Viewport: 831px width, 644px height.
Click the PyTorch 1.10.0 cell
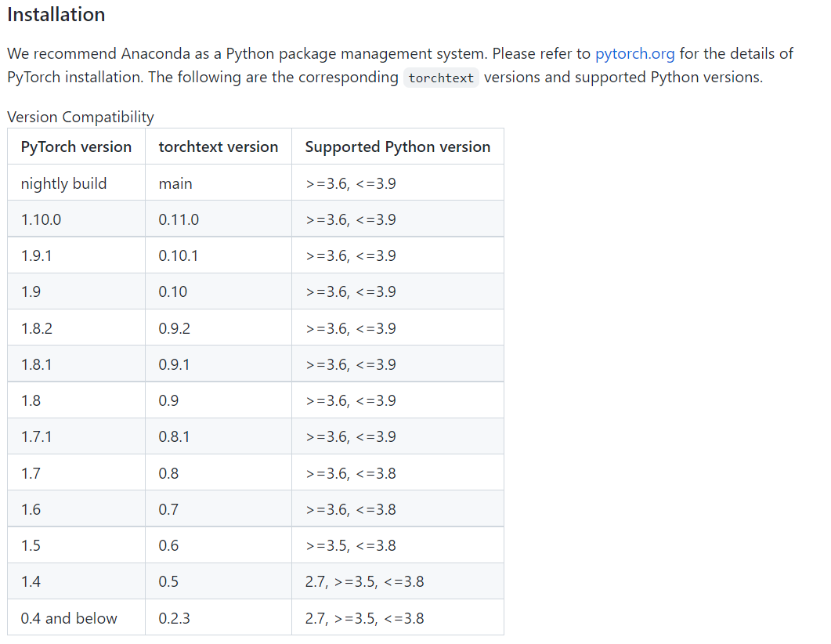76,219
